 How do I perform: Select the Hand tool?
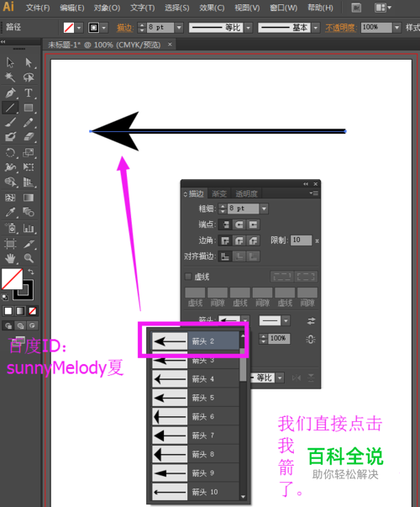click(x=10, y=258)
